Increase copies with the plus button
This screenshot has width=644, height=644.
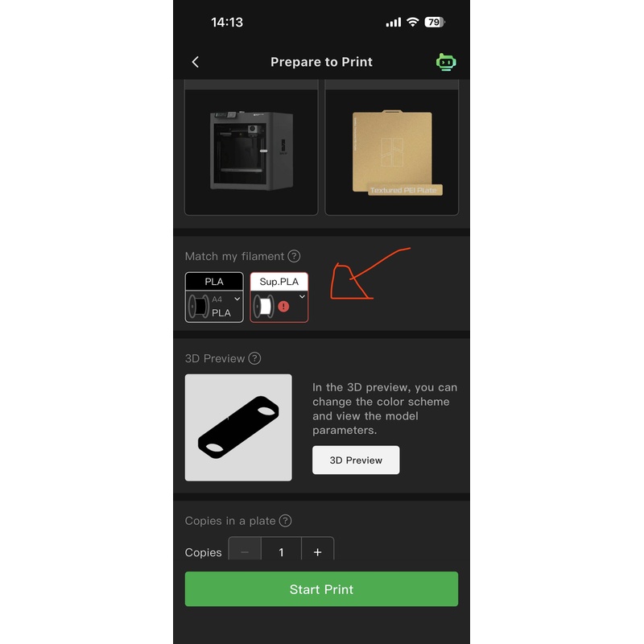click(317, 552)
